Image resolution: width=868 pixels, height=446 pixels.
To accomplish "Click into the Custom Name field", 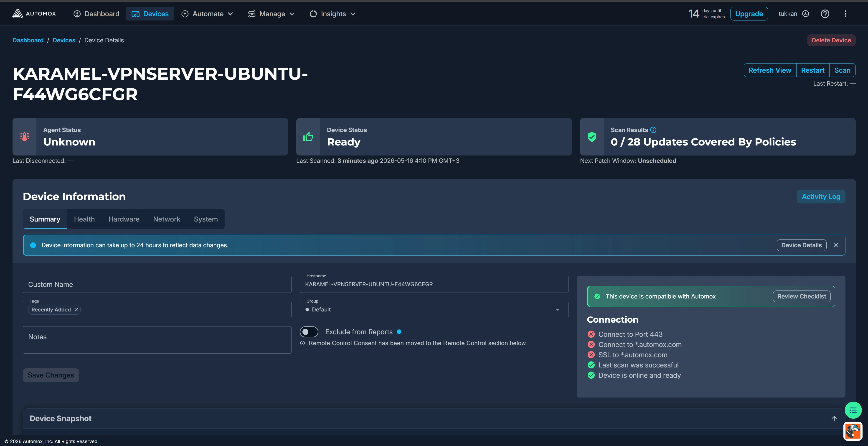I will coord(157,285).
